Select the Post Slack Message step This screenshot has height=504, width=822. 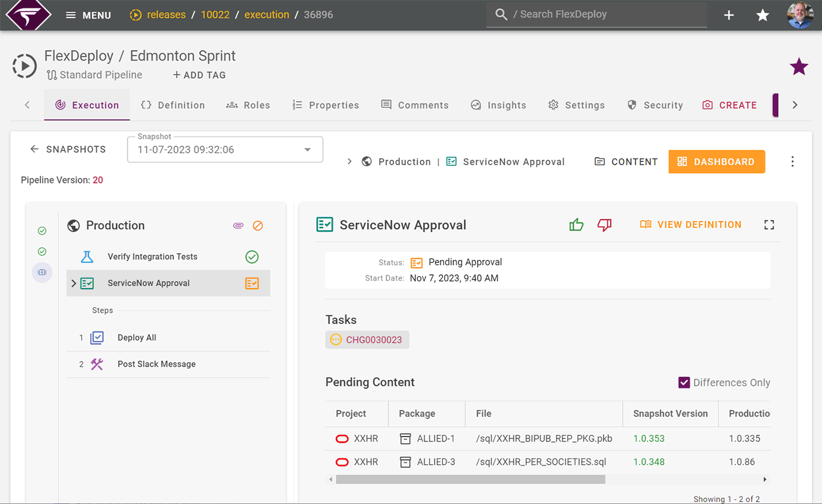pyautogui.click(x=168, y=364)
